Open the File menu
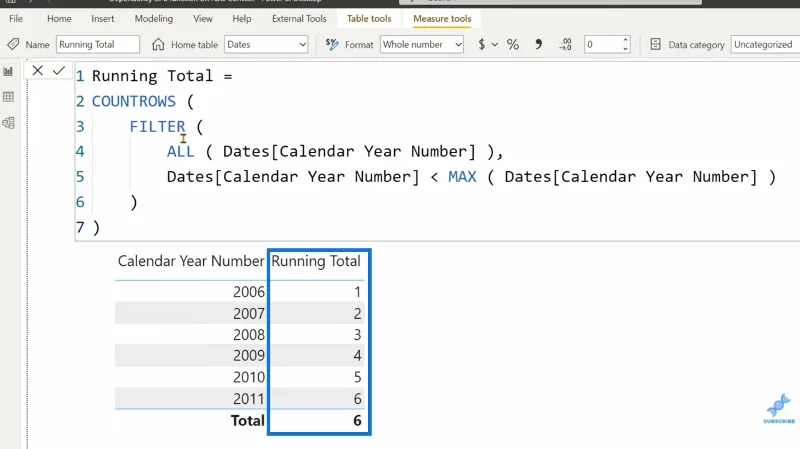This screenshot has width=800, height=449. pyautogui.click(x=16, y=18)
